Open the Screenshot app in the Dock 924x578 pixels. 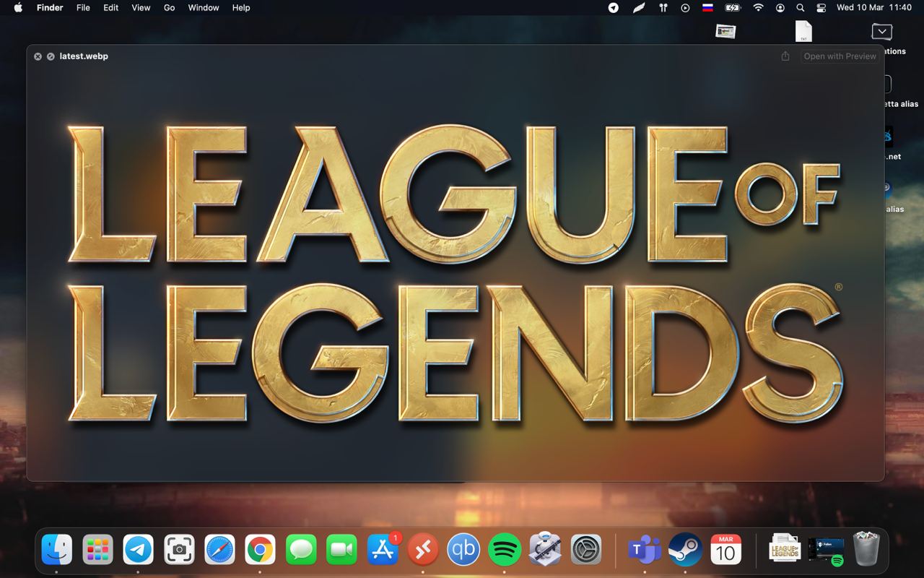pyautogui.click(x=179, y=550)
